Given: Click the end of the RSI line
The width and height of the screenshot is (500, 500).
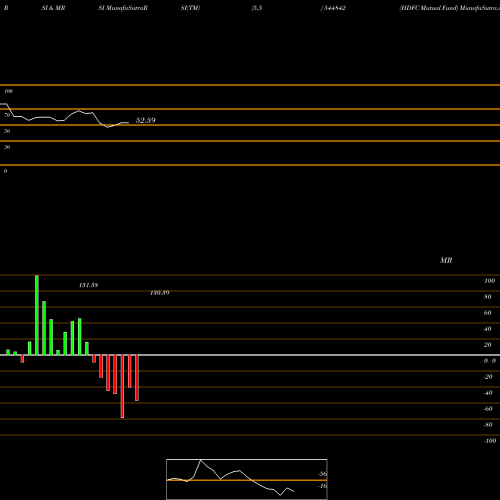Looking at the screenshot, I should pos(128,123).
